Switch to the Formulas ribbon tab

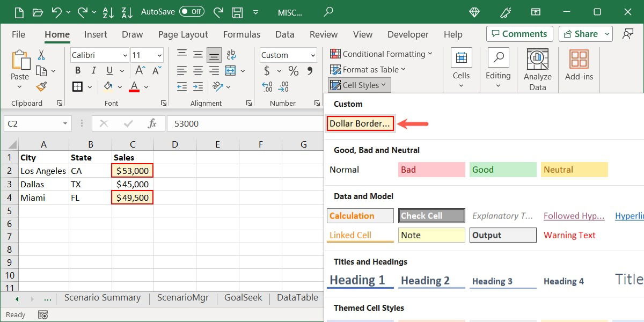pyautogui.click(x=241, y=34)
